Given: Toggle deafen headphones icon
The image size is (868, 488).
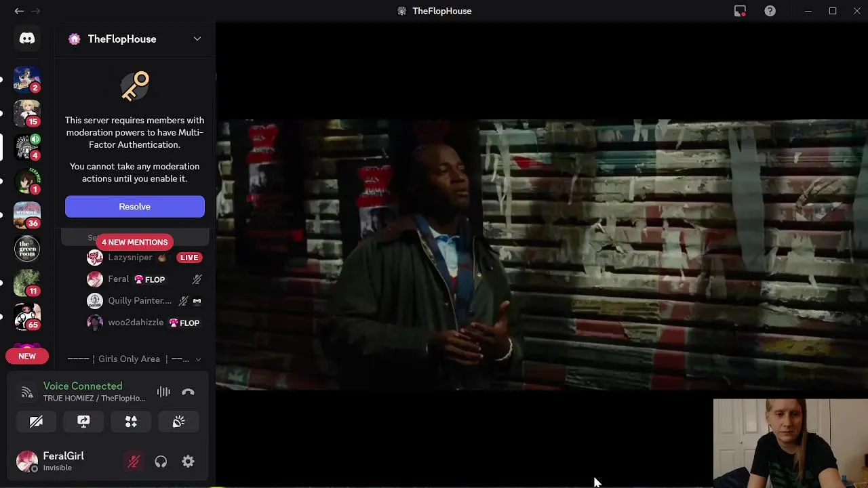Looking at the screenshot, I should pos(161,462).
